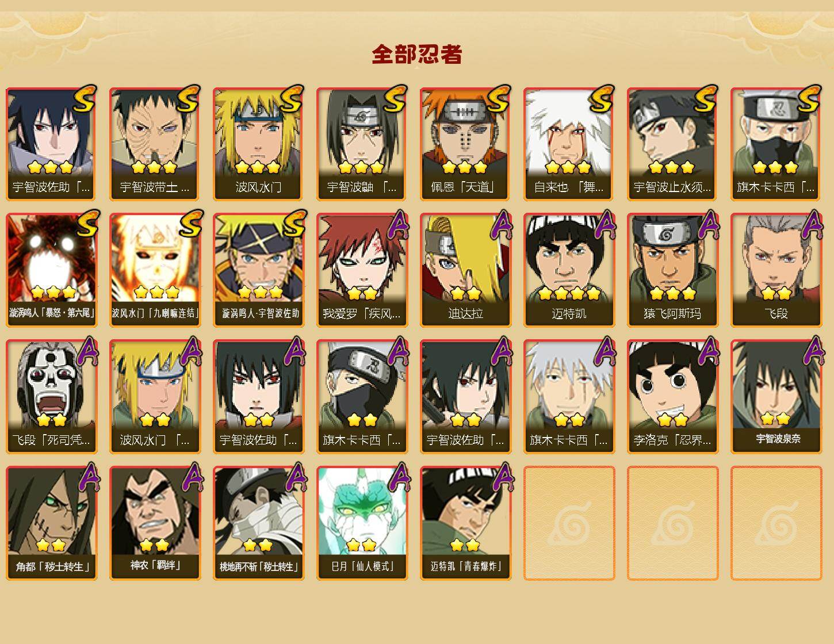Select the 迈特凯 four-star card
Viewport: 834px width, 644px height.
[569, 270]
